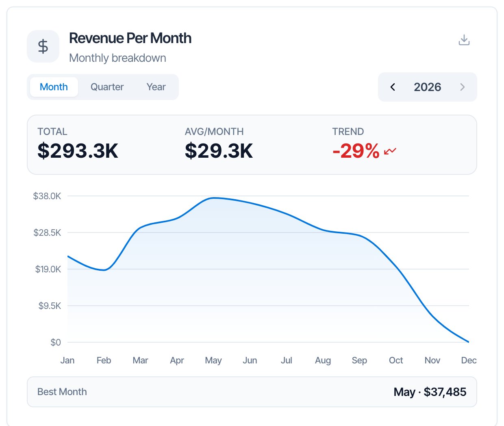Select the Month tab
This screenshot has width=504, height=426.
point(54,87)
